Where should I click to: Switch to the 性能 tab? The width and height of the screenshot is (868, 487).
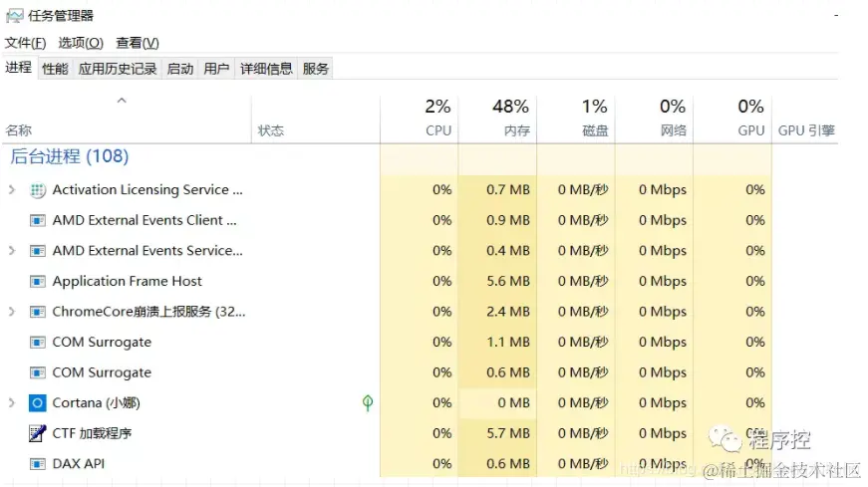tap(56, 69)
